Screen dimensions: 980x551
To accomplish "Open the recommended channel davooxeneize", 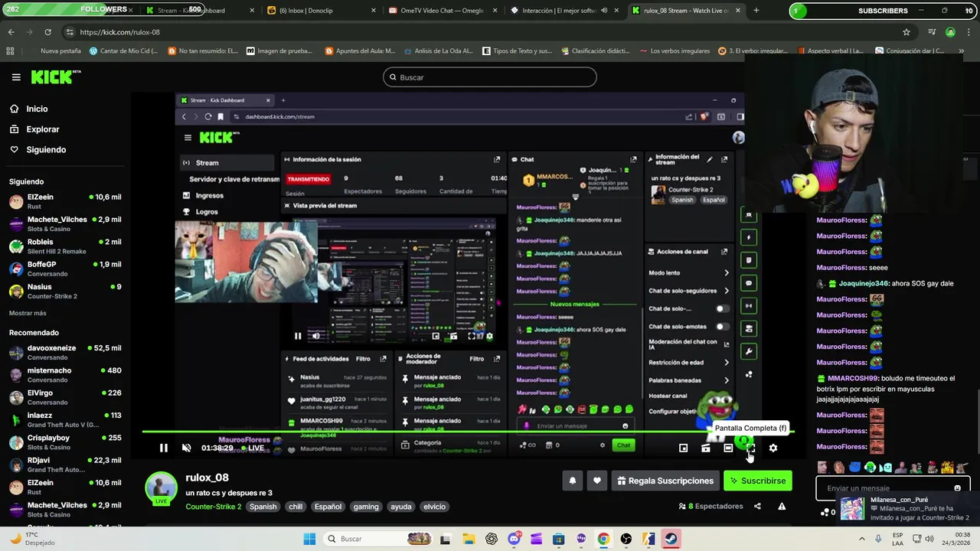I will pos(65,352).
